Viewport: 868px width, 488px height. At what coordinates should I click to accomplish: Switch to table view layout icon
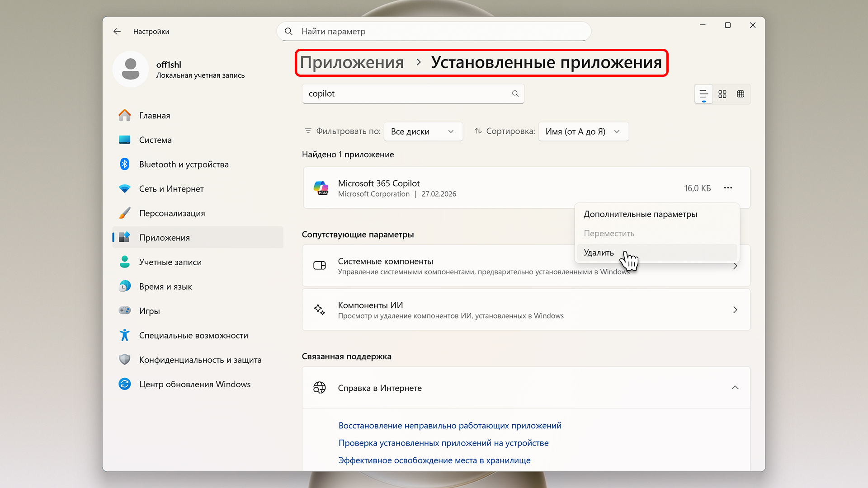point(741,94)
